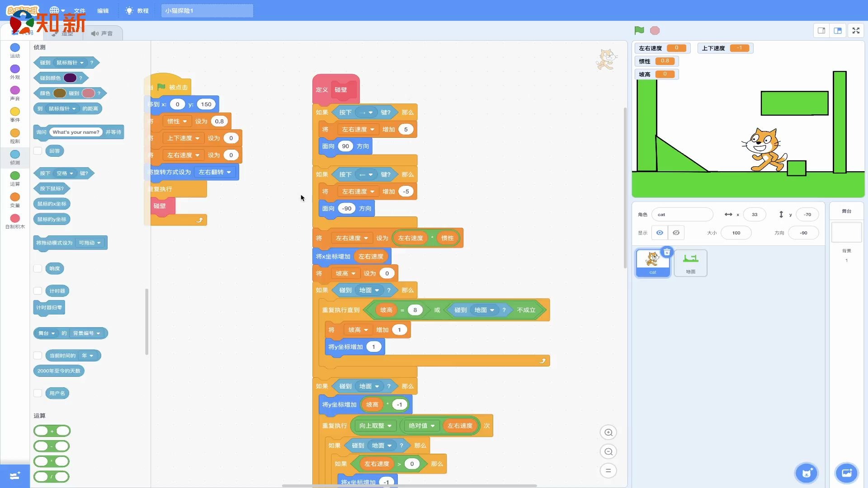
Task: Click the 回答 checkbox toggle
Action: 37,151
